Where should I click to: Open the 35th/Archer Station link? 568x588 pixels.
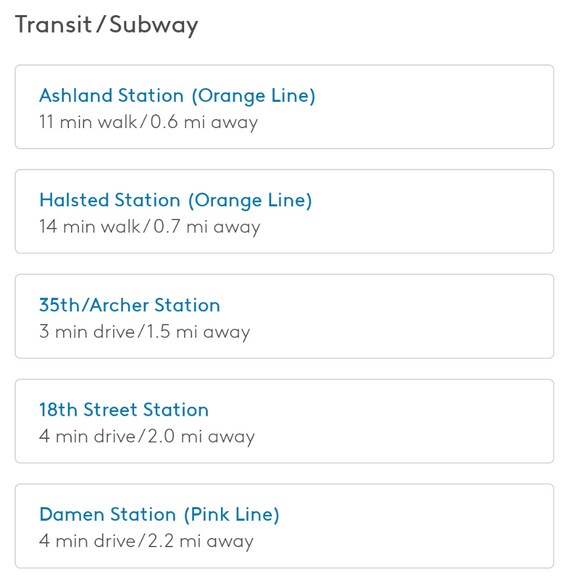[129, 305]
